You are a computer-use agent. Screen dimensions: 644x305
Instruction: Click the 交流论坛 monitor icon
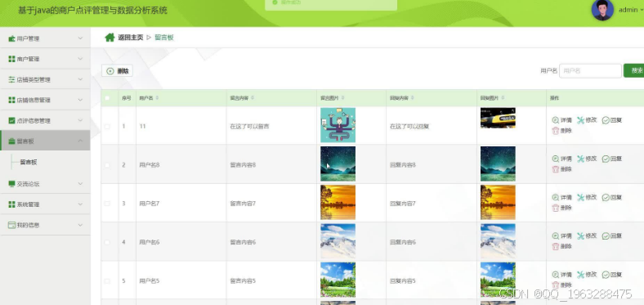(x=12, y=184)
